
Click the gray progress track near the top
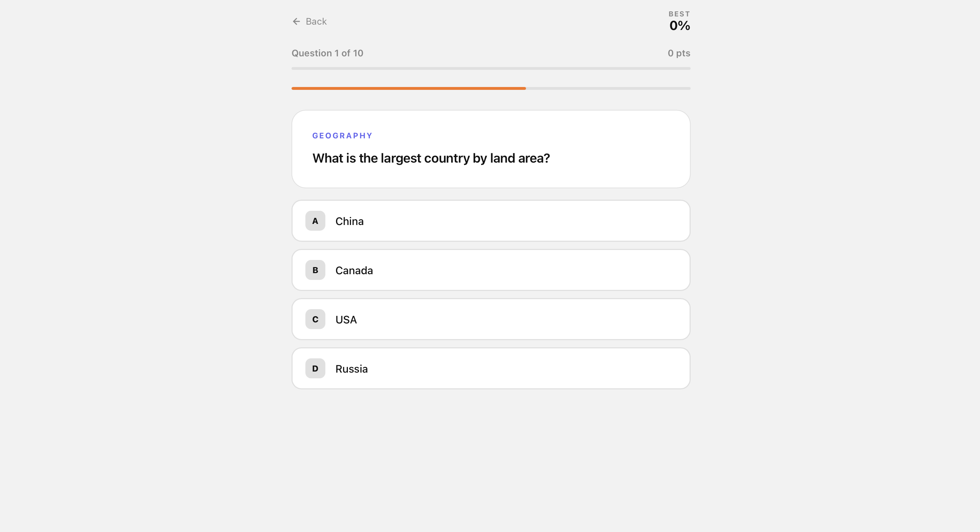coord(491,68)
